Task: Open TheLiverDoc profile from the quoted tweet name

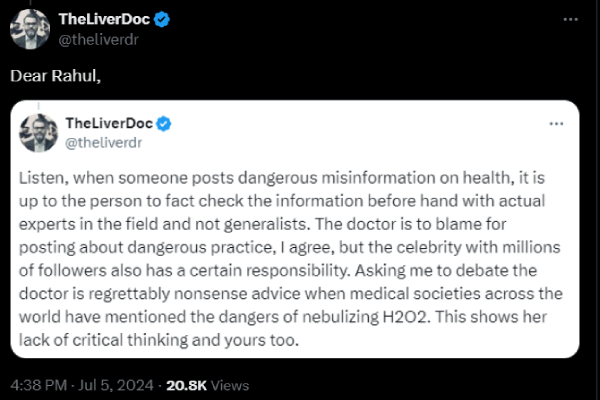Action: pyautogui.click(x=108, y=123)
